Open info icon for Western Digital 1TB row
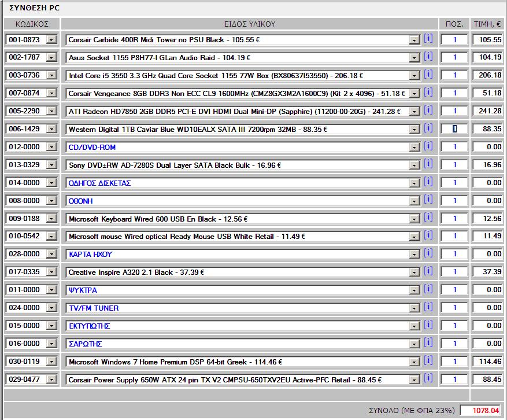The height and width of the screenshot is (420, 507). point(428,128)
